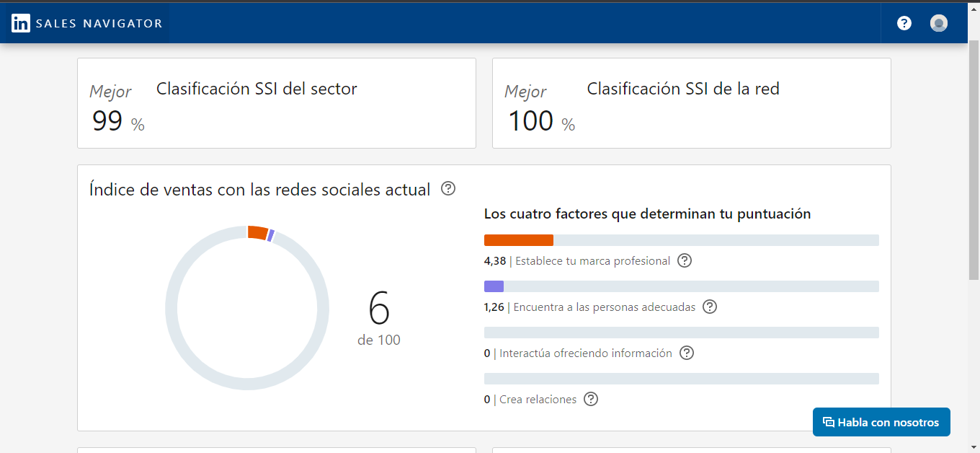Viewport: 980px width, 453px height.
Task: Click the 99 % sector ranking value
Action: pos(118,121)
